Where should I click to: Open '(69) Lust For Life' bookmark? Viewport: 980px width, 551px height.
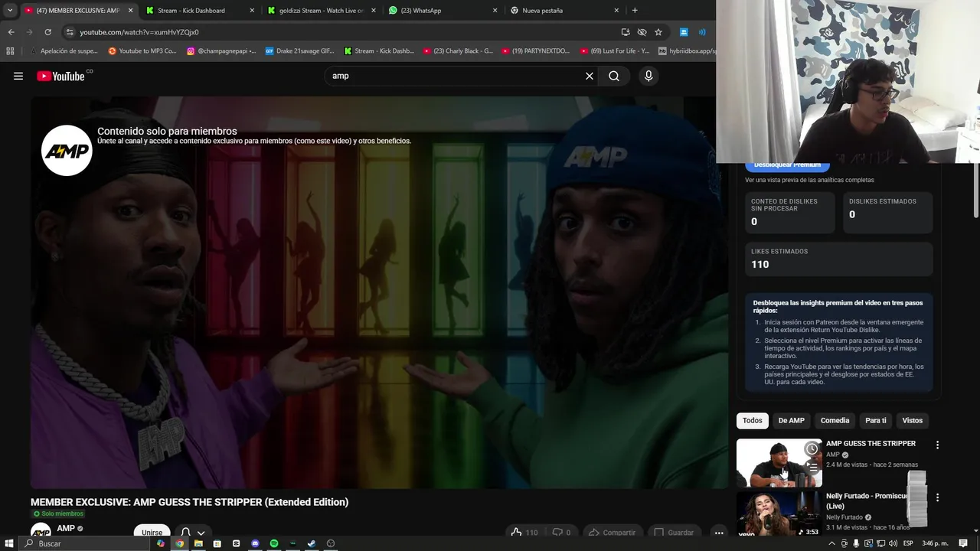614,51
